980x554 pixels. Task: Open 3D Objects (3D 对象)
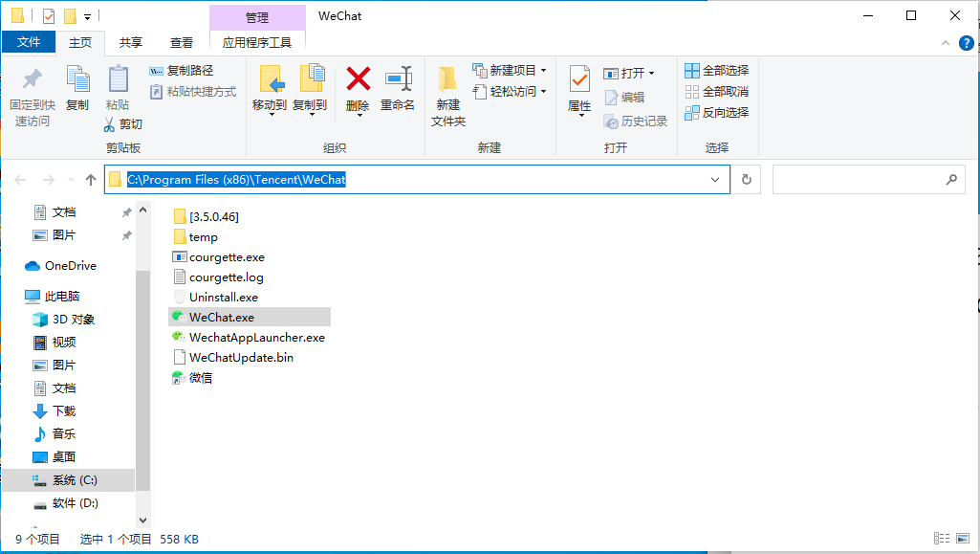[64, 320]
